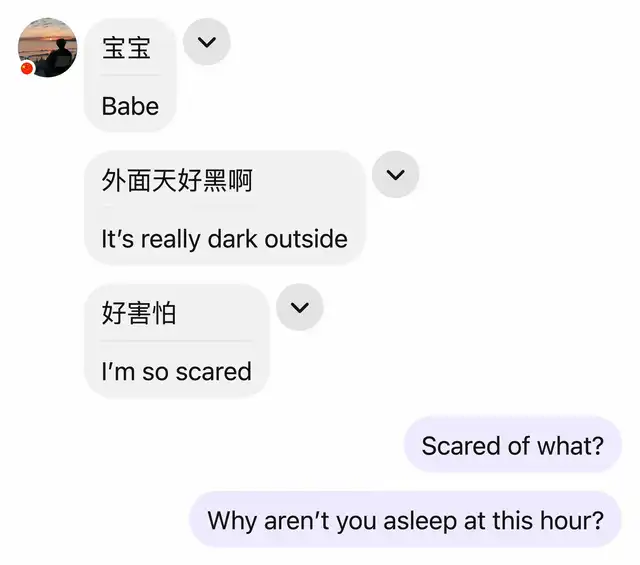640x565 pixels.
Task: Open chevron menu next to 外面天好黑啊 message
Action: [396, 174]
